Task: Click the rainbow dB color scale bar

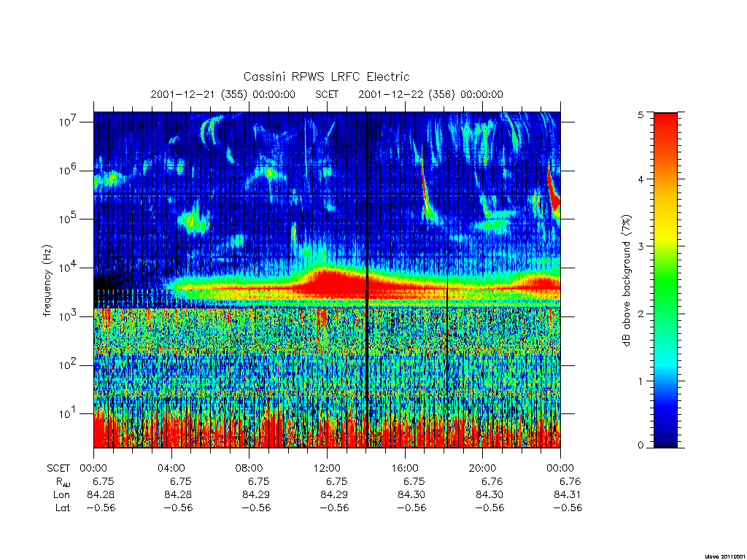Action: pyautogui.click(x=665, y=280)
